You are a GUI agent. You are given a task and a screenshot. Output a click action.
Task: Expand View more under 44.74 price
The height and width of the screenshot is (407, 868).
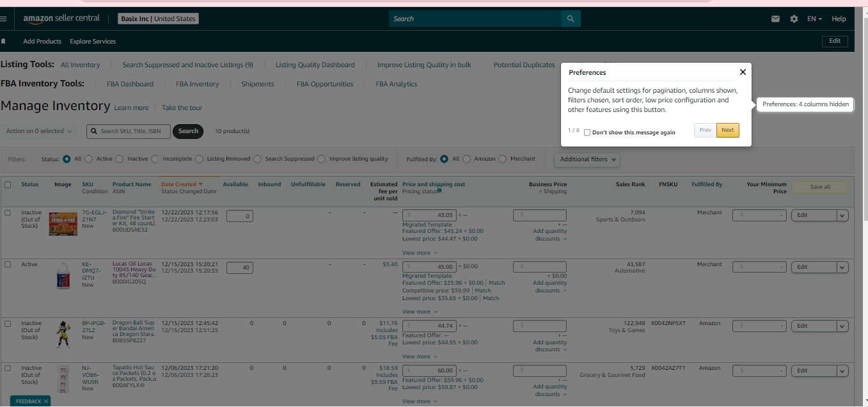420,356
